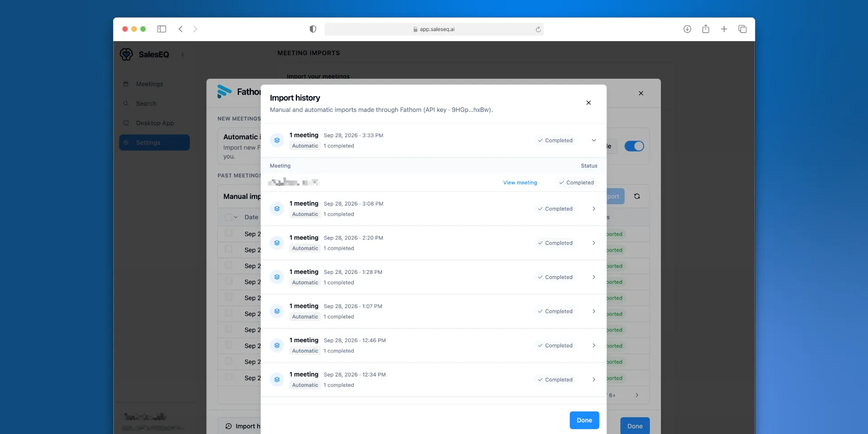Click the layers icon for 12:46 PM import
Image resolution: width=868 pixels, height=434 pixels.
point(277,345)
